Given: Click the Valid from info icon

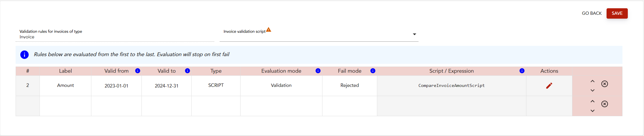Looking at the screenshot, I should (x=138, y=71).
